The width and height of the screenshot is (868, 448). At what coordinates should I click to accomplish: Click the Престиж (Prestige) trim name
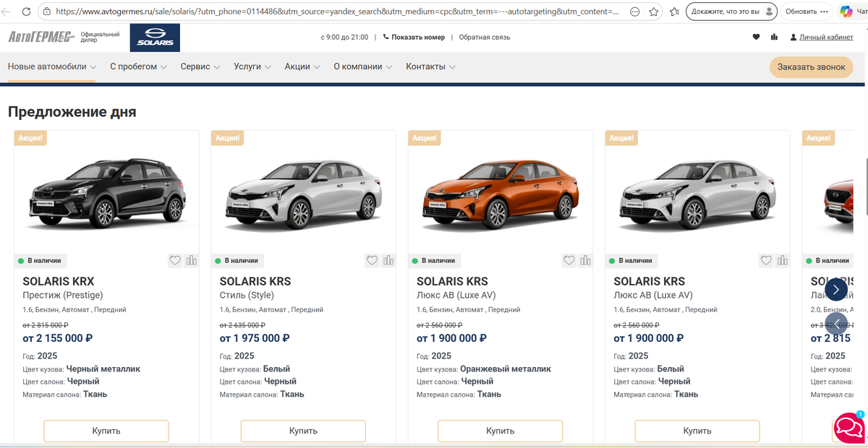tap(63, 295)
